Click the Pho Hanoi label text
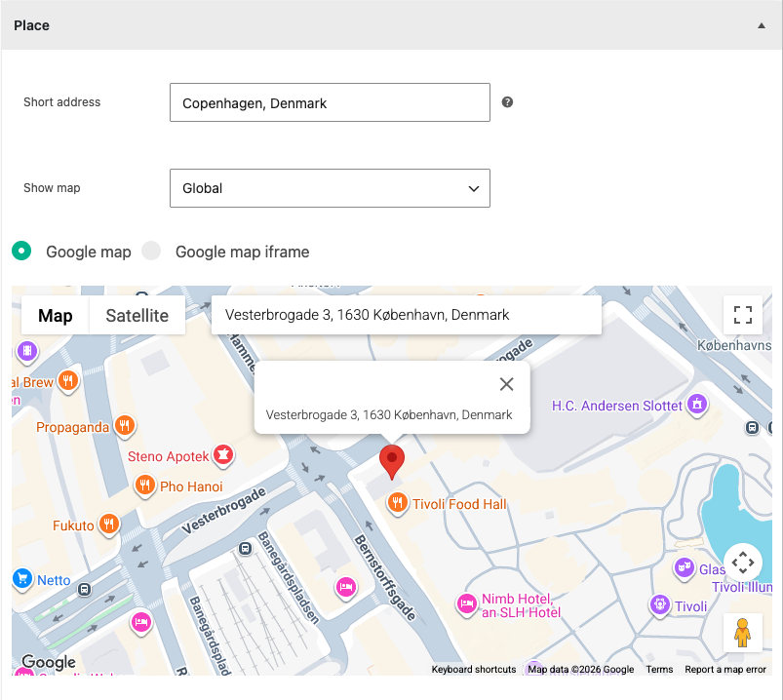Image resolution: width=783 pixels, height=700 pixels. [191, 486]
